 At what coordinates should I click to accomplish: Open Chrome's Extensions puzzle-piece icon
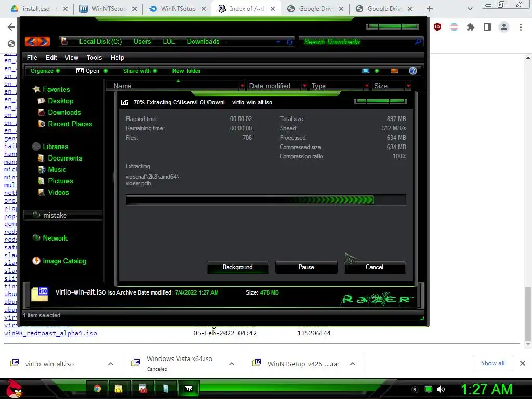pos(470,27)
